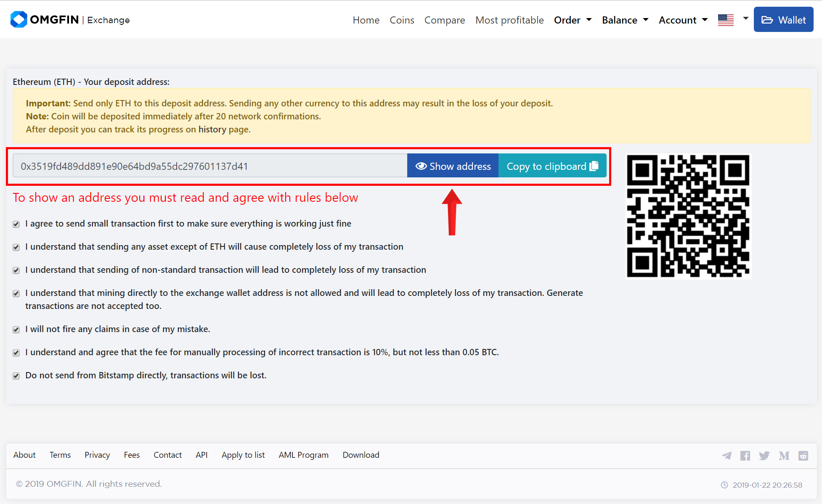Open the Apply to list footer link

coord(243,455)
